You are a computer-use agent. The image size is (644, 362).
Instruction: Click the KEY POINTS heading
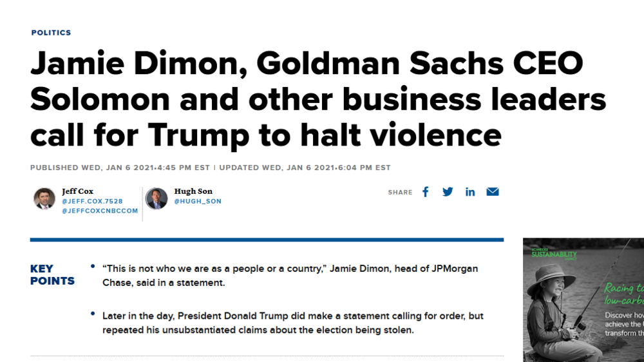[x=52, y=275]
